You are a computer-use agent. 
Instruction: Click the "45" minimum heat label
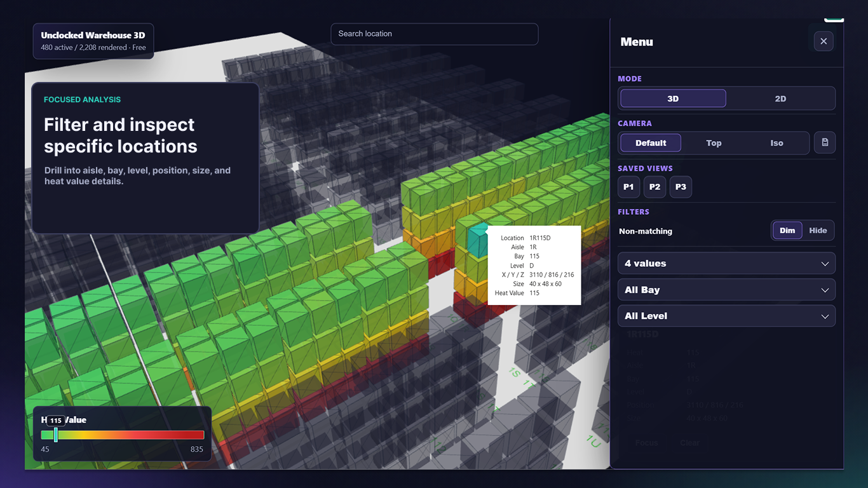(45, 449)
